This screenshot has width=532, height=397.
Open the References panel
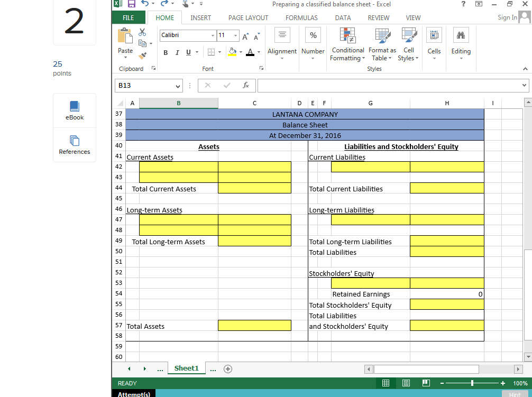pos(74,145)
